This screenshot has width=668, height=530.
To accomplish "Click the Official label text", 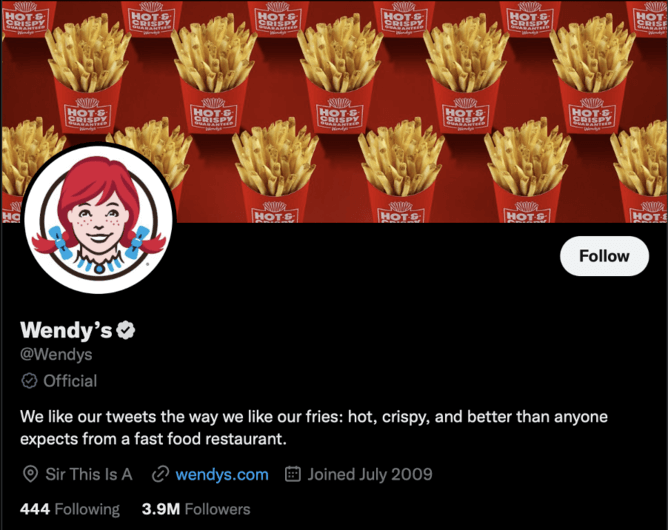I will (70, 381).
